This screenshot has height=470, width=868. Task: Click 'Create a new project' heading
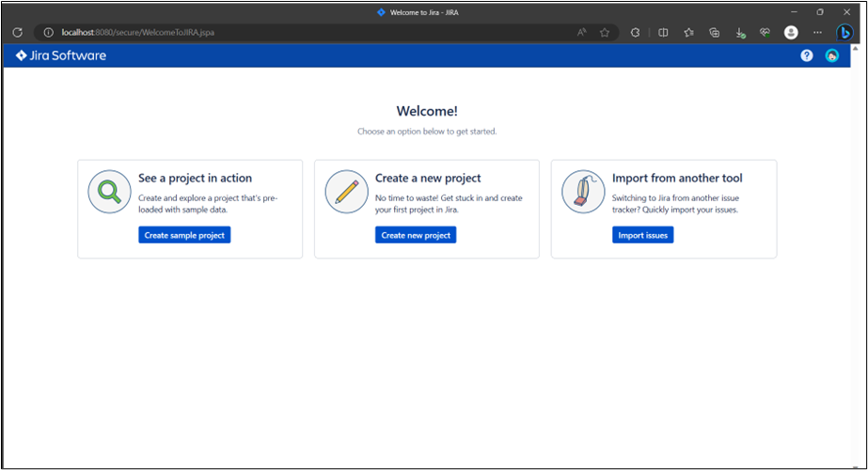point(428,178)
